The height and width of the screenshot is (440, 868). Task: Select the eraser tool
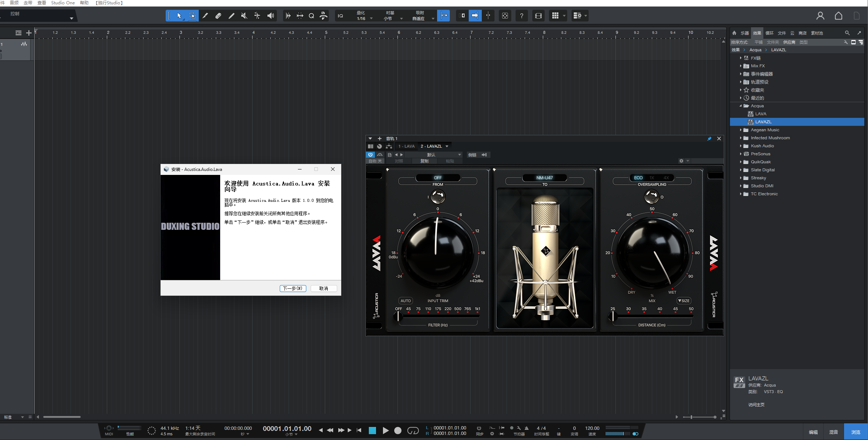(x=218, y=16)
